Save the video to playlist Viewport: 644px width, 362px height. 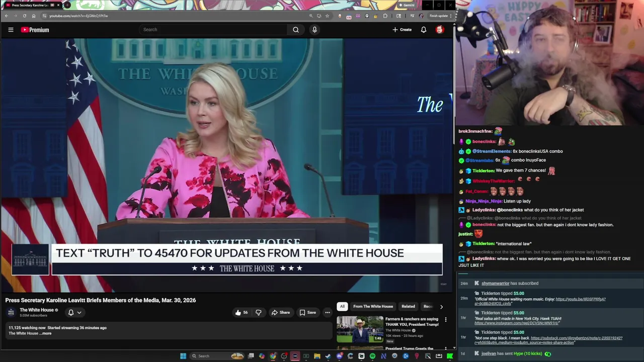307,312
